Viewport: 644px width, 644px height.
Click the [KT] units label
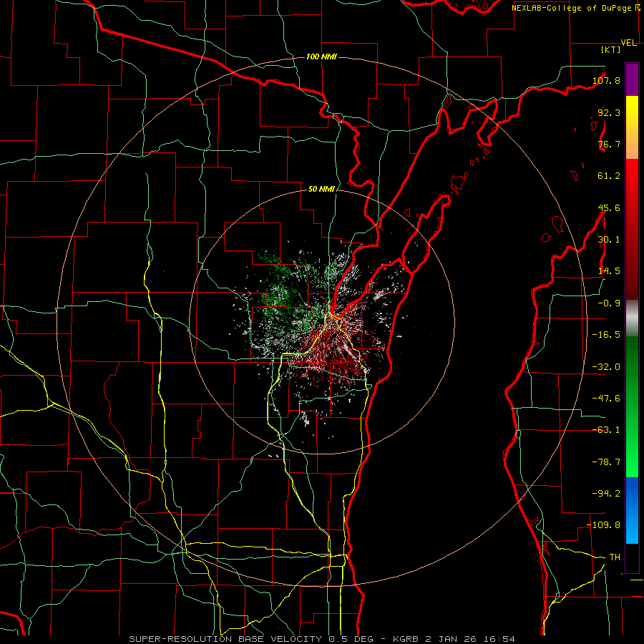pyautogui.click(x=611, y=49)
